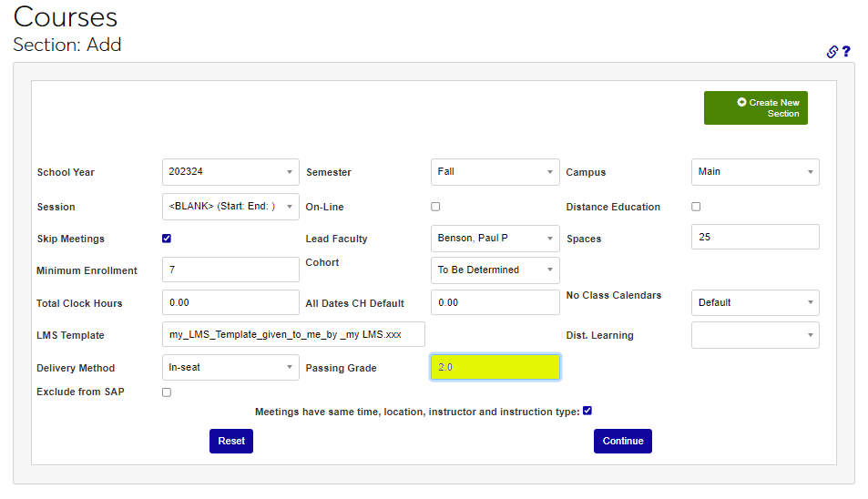Choose a Lead Faculty from dropdown
The width and height of the screenshot is (868, 499).
click(495, 239)
